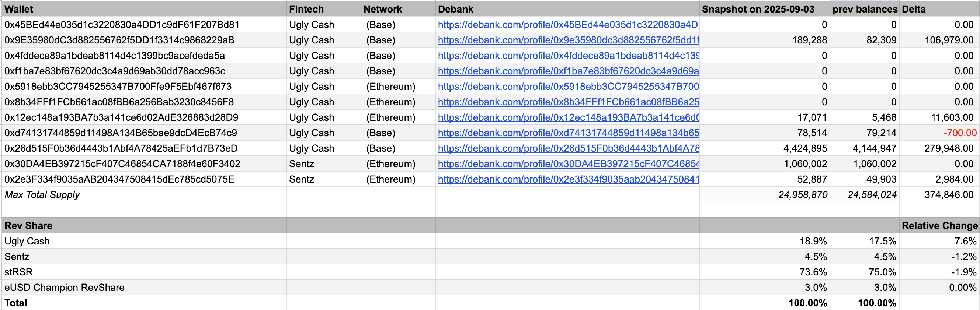Open the Debank profile link for 0x12ec148a
Screen dimensions: 980x310
(567, 117)
